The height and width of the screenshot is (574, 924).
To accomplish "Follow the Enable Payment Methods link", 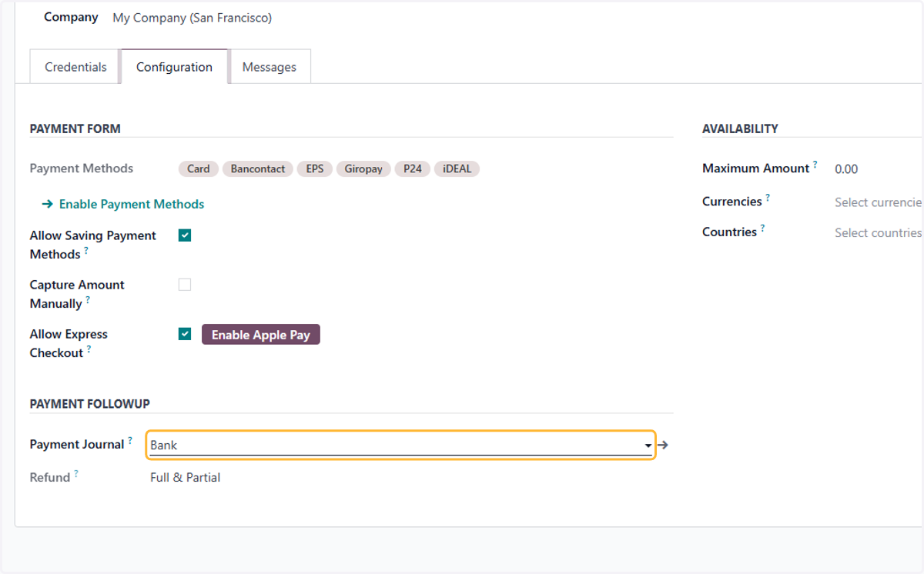I will (122, 204).
